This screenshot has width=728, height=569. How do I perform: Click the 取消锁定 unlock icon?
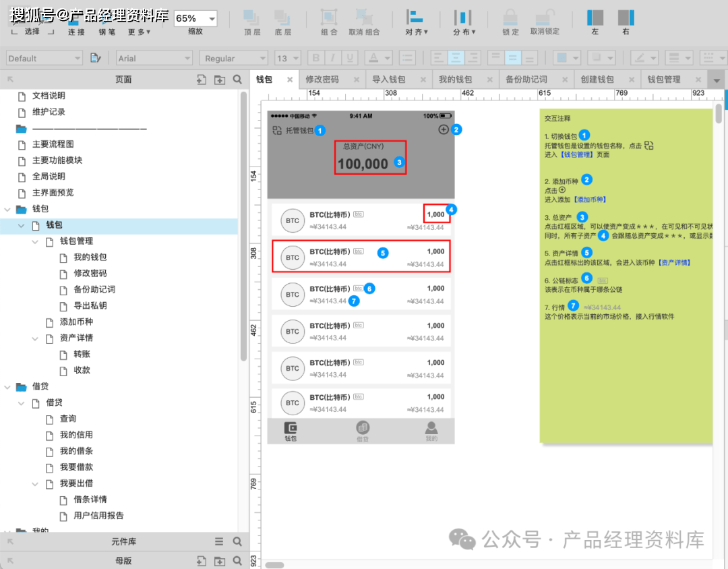point(544,18)
